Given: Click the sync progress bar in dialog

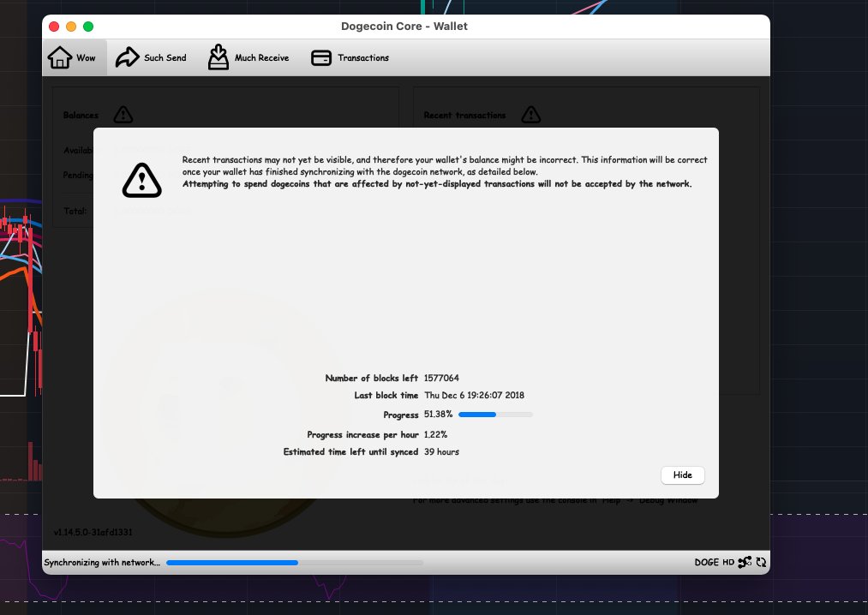Looking at the screenshot, I should (x=495, y=414).
